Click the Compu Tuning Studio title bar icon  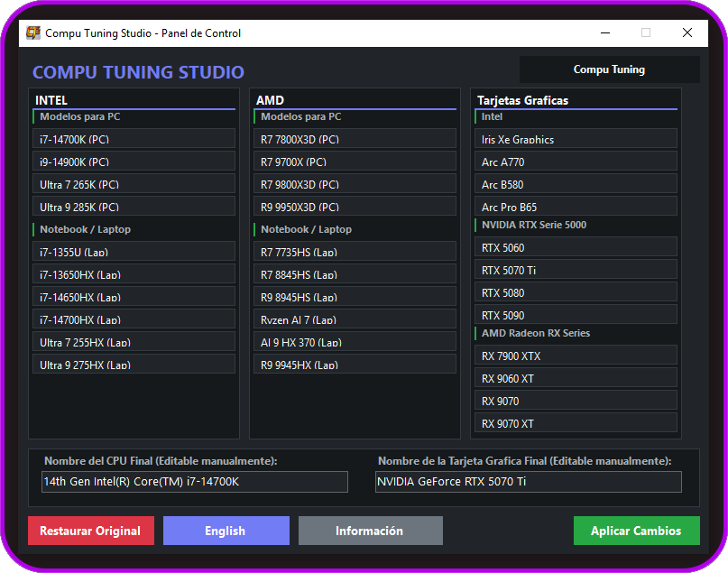33,33
